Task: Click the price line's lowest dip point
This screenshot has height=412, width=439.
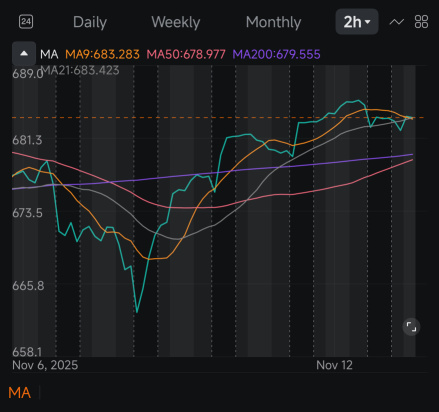Action: 137,312
